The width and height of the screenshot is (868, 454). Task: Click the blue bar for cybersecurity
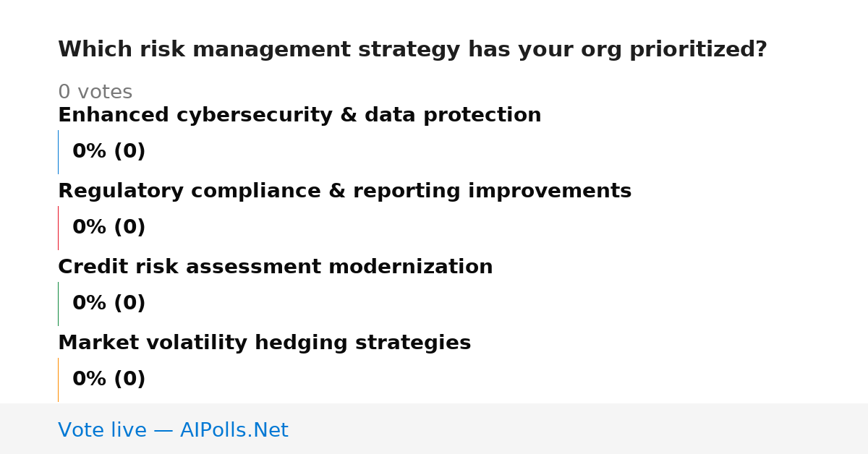click(x=58, y=152)
